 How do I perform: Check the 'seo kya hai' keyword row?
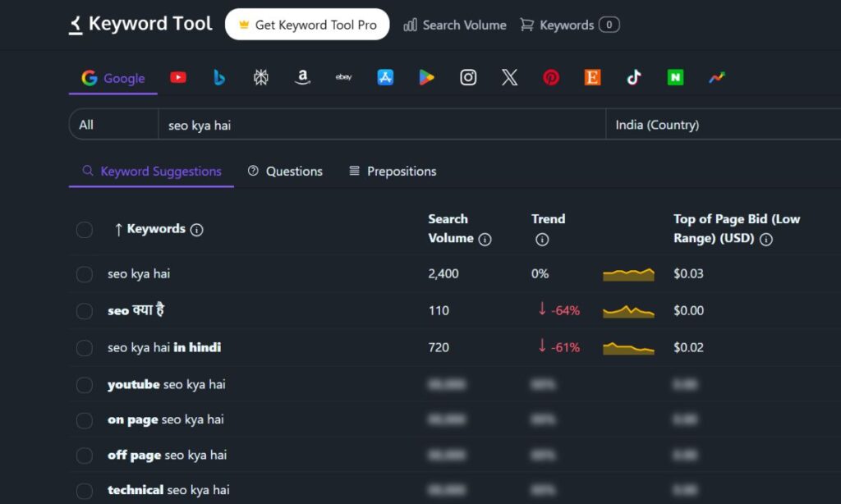click(84, 273)
